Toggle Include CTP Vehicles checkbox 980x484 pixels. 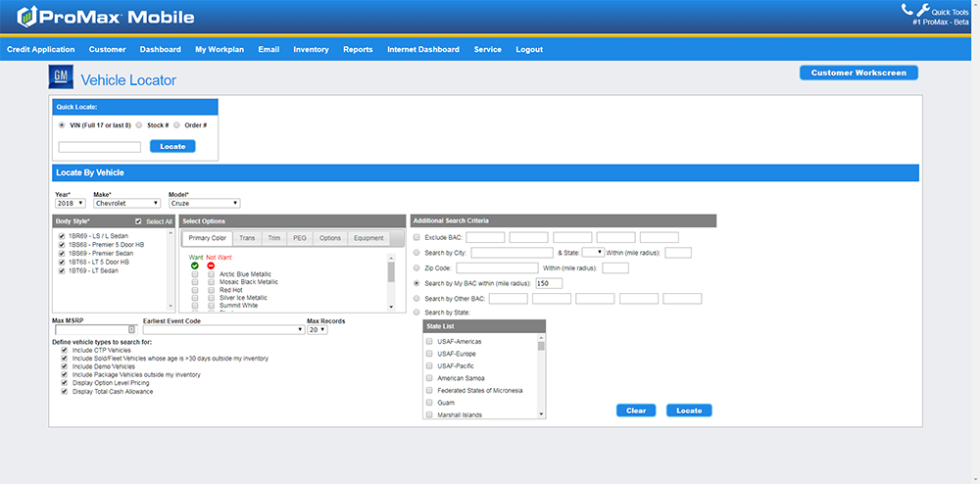pos(64,351)
